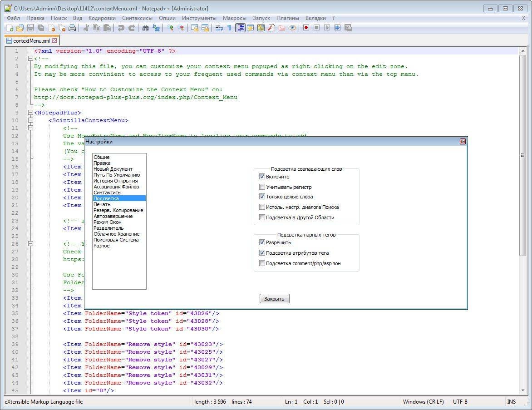Uncheck the Включить checkbox
This screenshot has width=532, height=410.
(x=262, y=177)
